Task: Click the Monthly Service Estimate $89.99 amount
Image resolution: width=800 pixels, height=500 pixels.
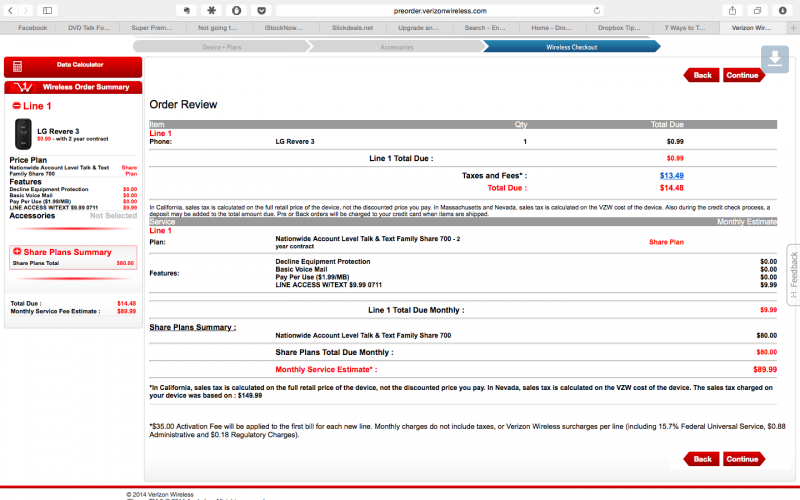Action: click(x=765, y=369)
